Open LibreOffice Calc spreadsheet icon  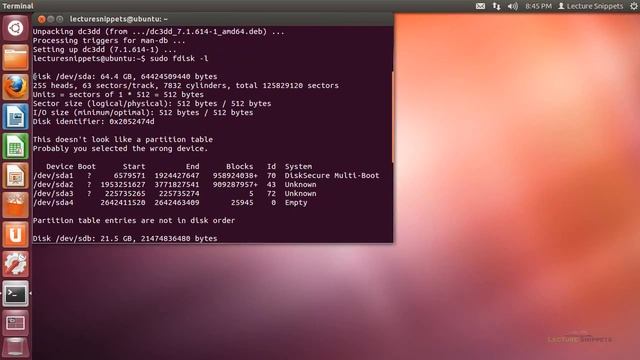click(16, 146)
